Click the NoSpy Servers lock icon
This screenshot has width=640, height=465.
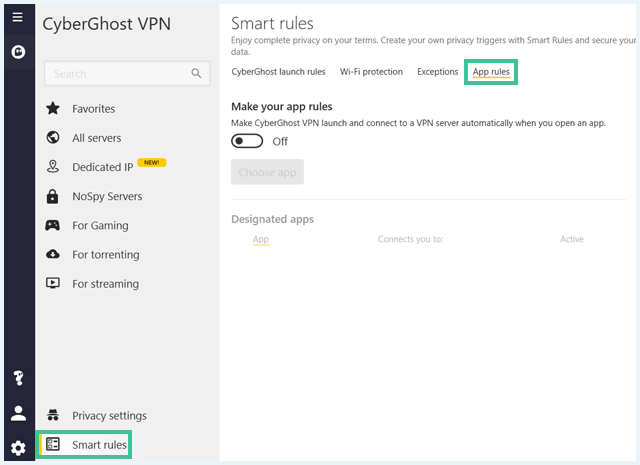pyautogui.click(x=52, y=196)
